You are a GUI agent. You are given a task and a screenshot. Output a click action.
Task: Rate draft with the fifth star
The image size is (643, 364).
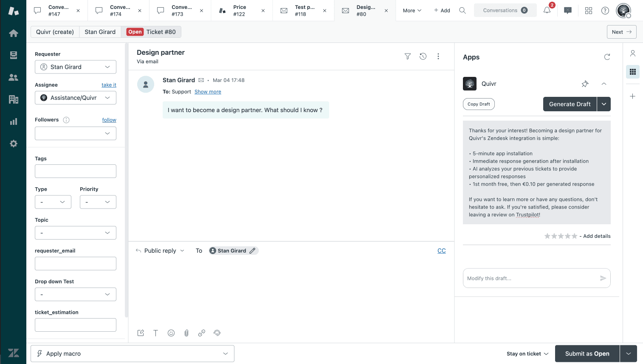[x=575, y=236]
